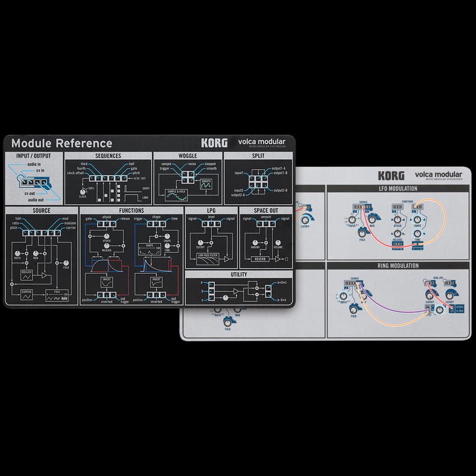Click the MOD knob in the black card's Source module

tap(36, 253)
